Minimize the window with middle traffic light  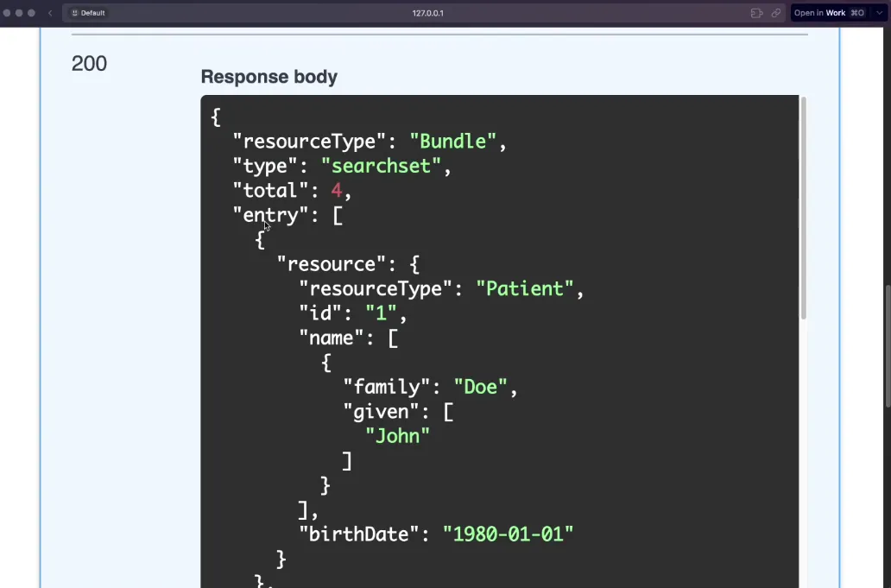[20, 13]
